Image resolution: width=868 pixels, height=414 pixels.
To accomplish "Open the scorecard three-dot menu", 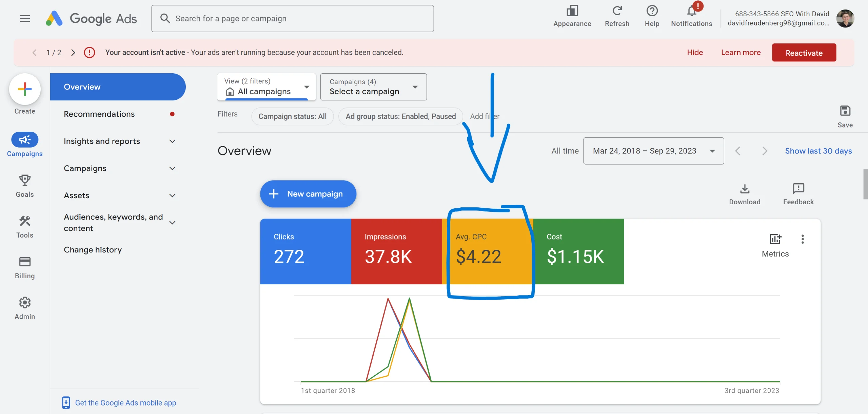I will [803, 239].
